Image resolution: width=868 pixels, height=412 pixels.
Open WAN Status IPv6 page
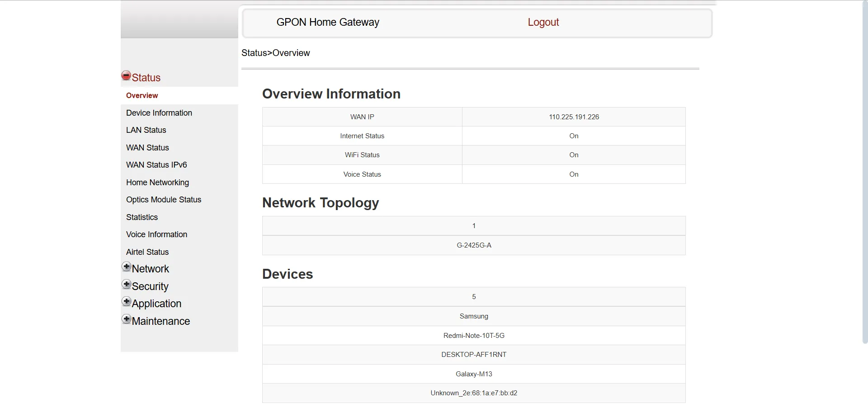[x=156, y=164]
